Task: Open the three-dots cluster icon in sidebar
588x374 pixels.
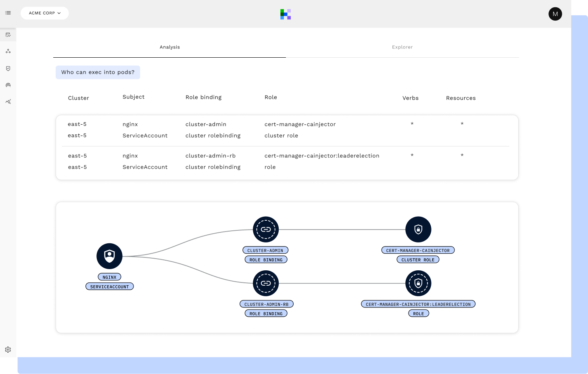Action: [8, 51]
